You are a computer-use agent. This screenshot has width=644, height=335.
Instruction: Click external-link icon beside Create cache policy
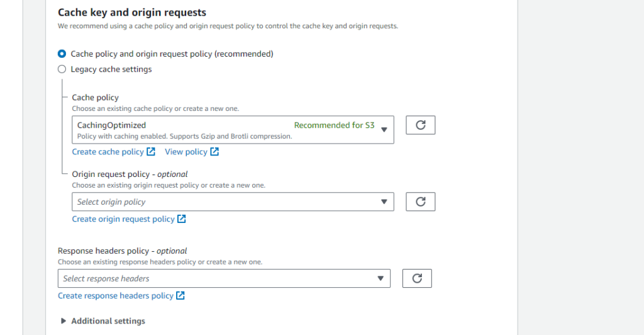tap(151, 152)
